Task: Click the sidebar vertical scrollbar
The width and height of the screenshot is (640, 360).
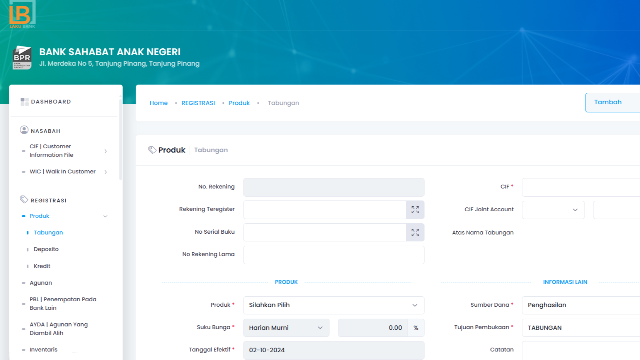Action: click(x=120, y=140)
